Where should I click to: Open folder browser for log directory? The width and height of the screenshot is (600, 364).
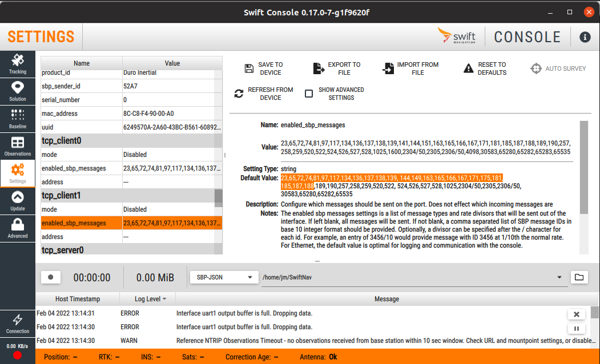[x=579, y=277]
